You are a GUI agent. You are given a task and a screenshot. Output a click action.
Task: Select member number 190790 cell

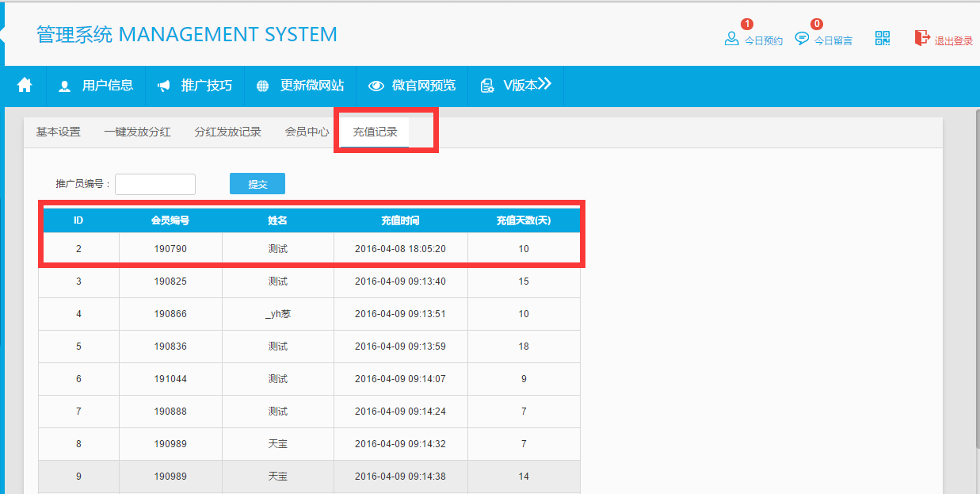point(170,249)
